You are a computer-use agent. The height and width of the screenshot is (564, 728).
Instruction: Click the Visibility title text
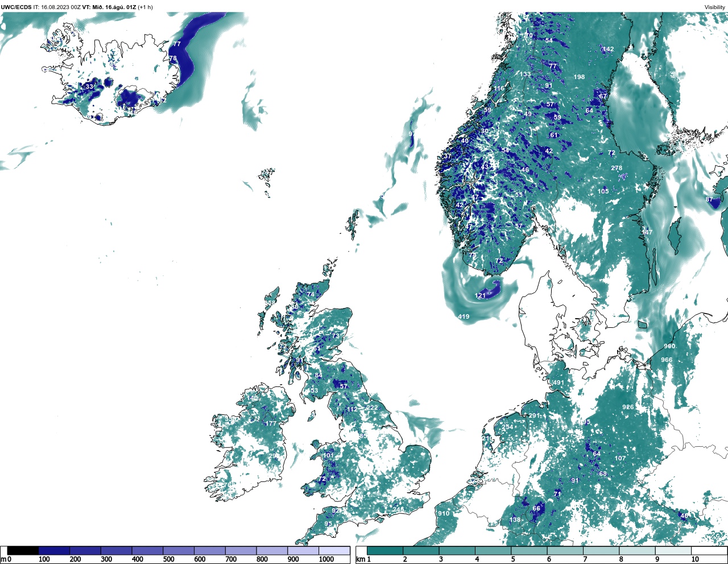(715, 7)
